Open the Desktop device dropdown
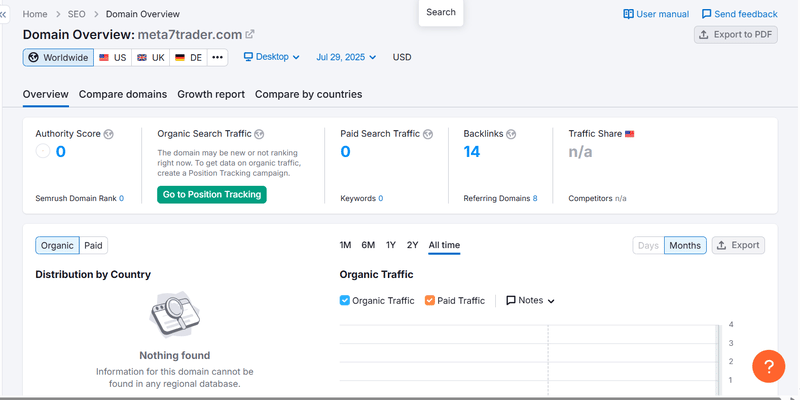 (x=271, y=57)
